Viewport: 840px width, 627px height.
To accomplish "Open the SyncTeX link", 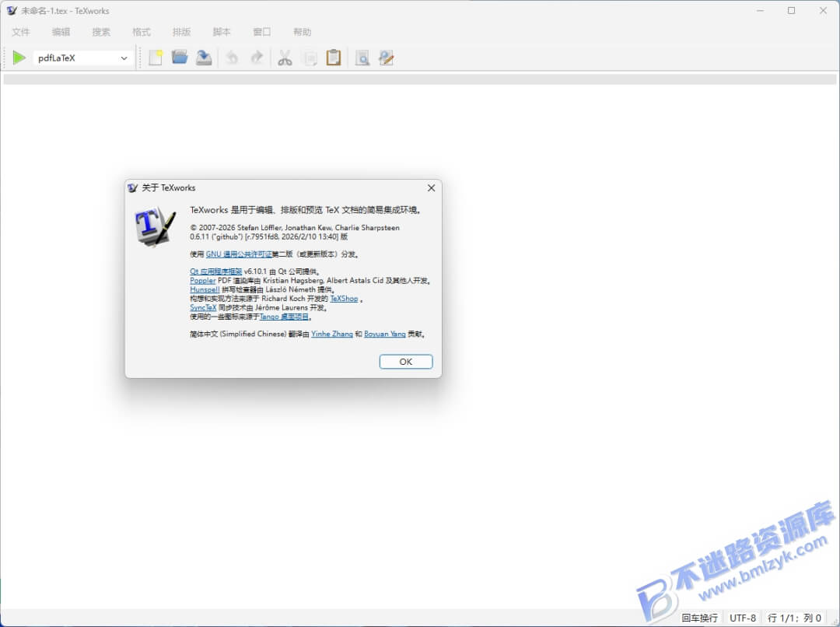I will 203,307.
